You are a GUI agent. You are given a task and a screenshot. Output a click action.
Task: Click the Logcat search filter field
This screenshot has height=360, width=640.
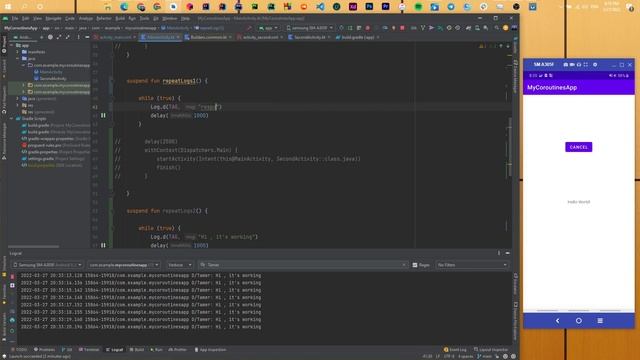point(303,265)
